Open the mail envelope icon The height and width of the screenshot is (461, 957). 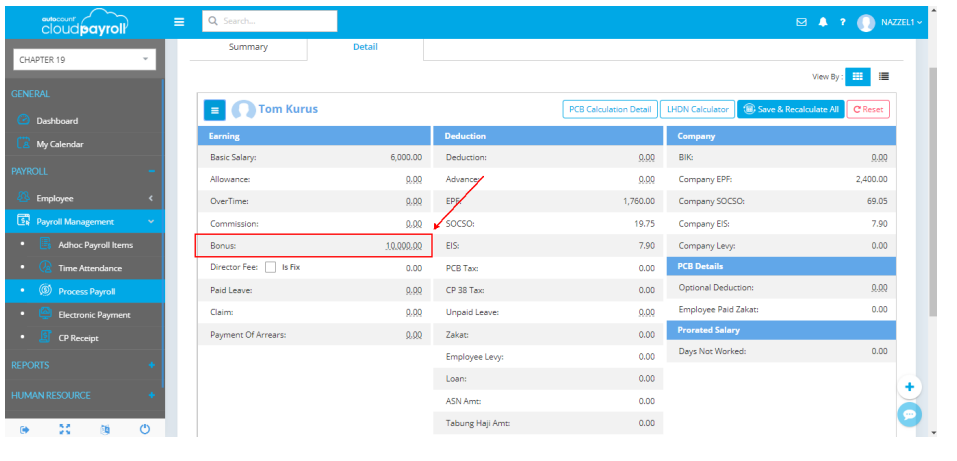pyautogui.click(x=801, y=22)
